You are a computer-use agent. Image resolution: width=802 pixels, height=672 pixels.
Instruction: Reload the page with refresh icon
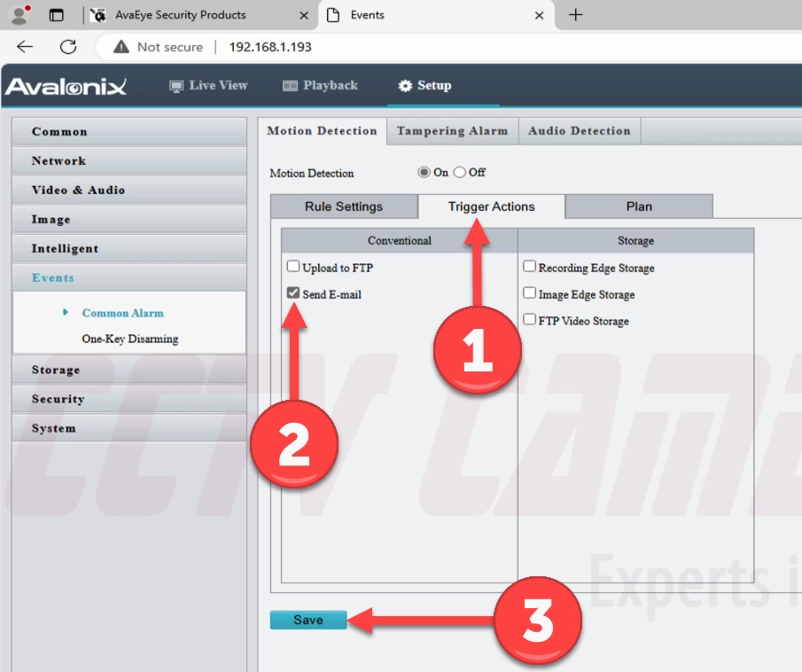tap(68, 47)
